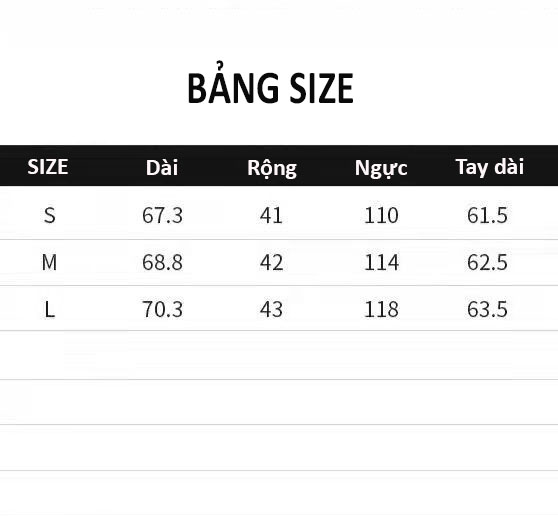Image resolution: width=558 pixels, height=516 pixels.
Task: Click the width value 42
Action: tap(271, 263)
